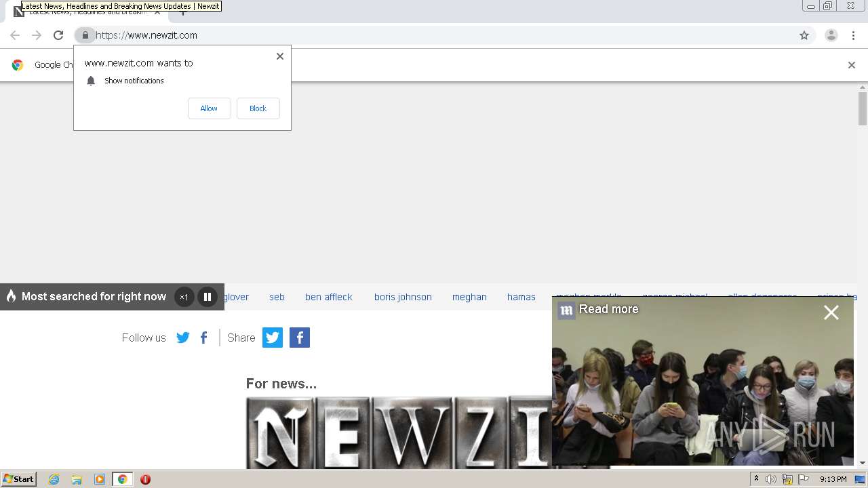Screen dimensions: 868x488
Task: Follow Newzit on Facebook icon
Action: pos(203,338)
